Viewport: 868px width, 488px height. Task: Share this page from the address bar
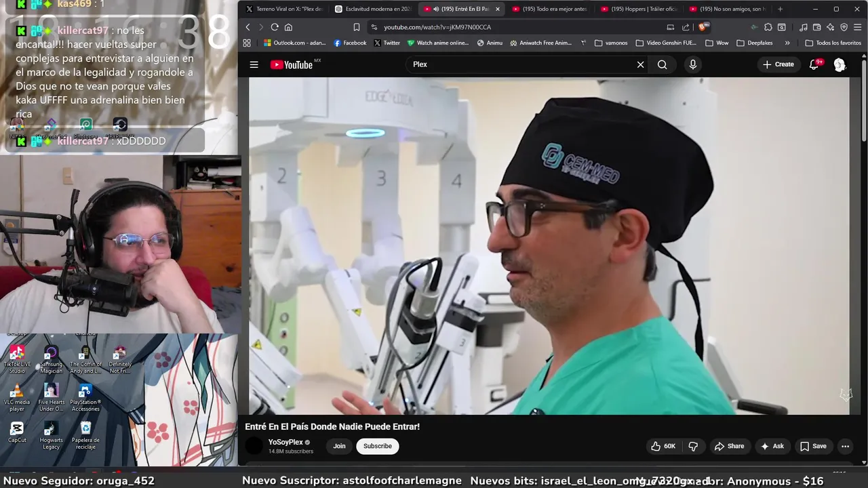point(686,27)
